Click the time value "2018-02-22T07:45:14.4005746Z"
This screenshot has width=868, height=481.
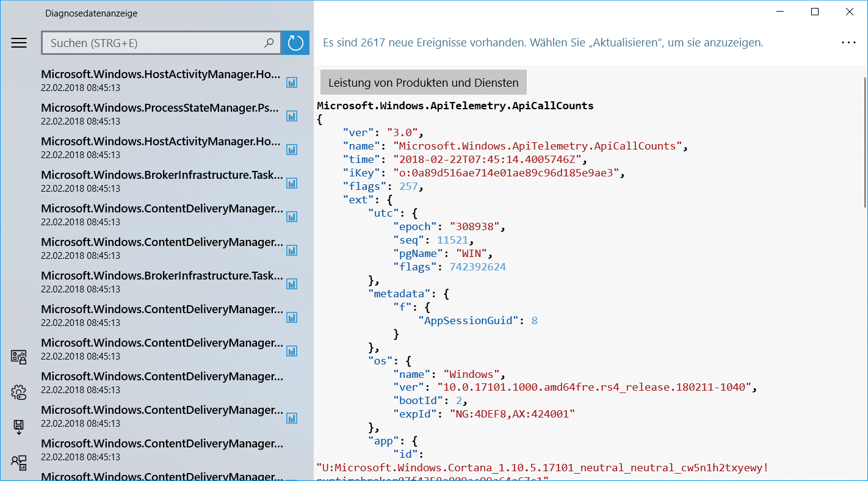[487, 159]
